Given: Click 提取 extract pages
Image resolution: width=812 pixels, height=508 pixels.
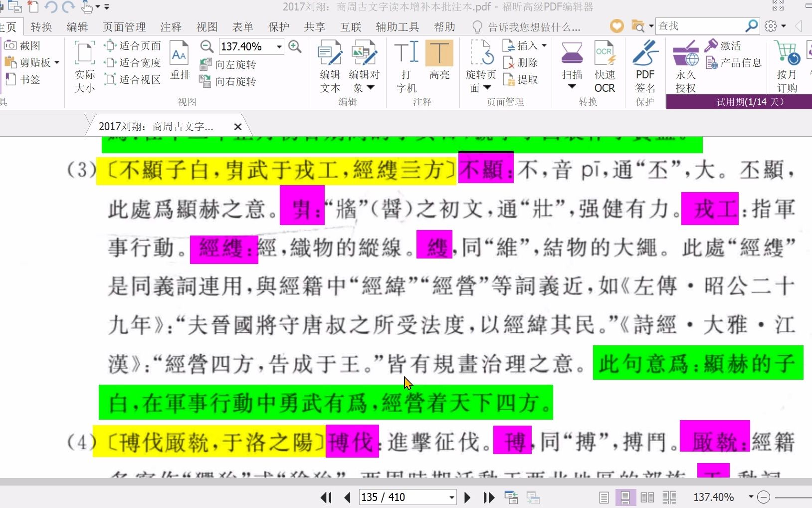Looking at the screenshot, I should point(521,79).
